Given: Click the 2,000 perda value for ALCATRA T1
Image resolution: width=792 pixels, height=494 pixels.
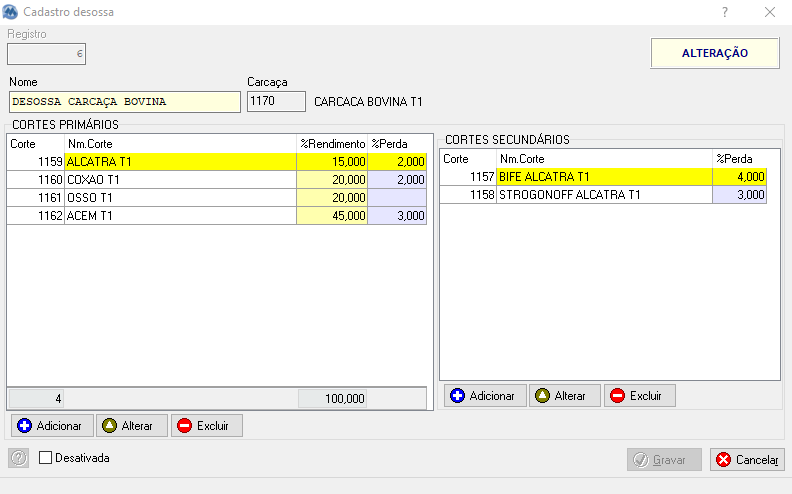Looking at the screenshot, I should (397, 162).
